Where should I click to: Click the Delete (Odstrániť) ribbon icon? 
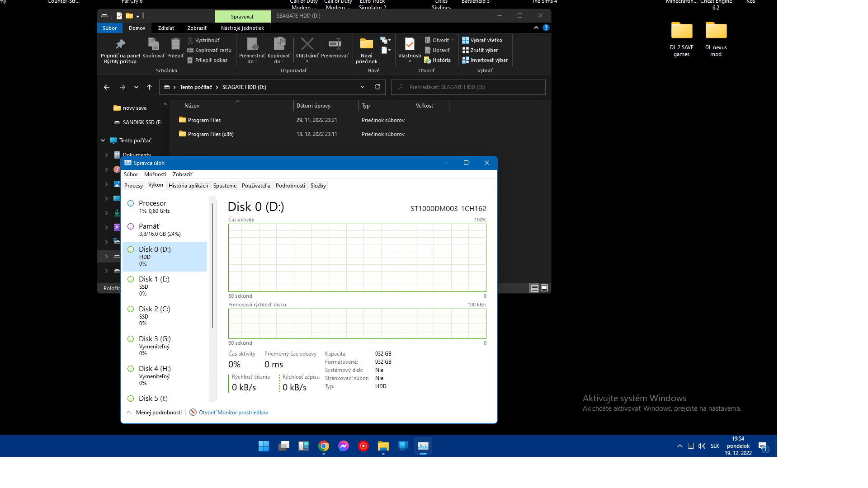(x=307, y=45)
